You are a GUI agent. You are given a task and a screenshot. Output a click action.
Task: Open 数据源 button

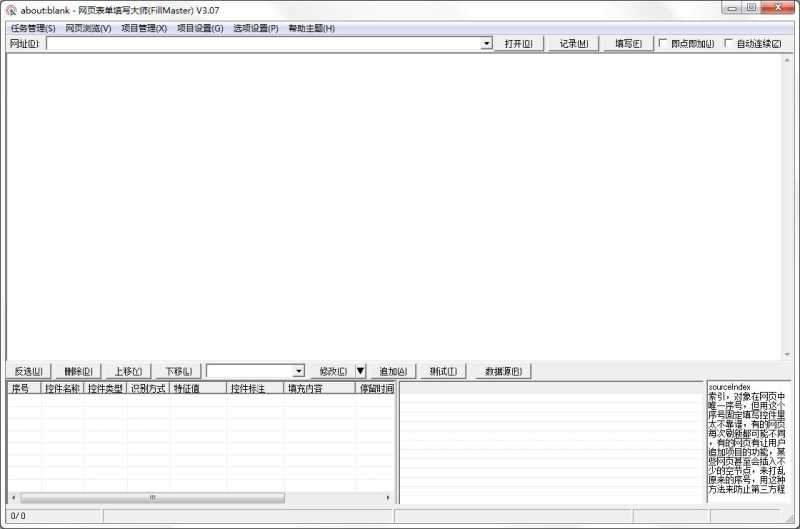(x=503, y=371)
